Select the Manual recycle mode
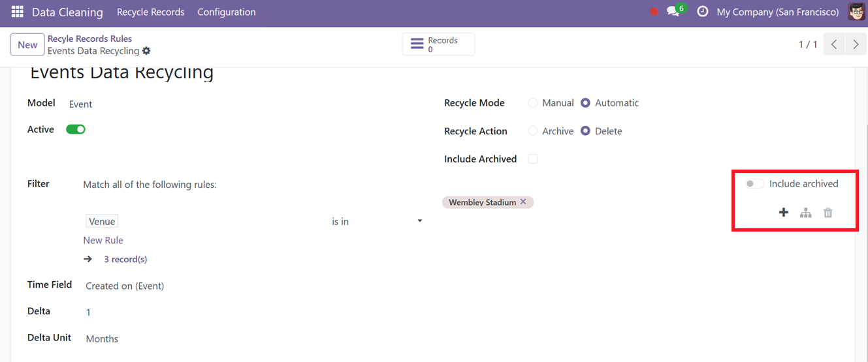 (533, 103)
